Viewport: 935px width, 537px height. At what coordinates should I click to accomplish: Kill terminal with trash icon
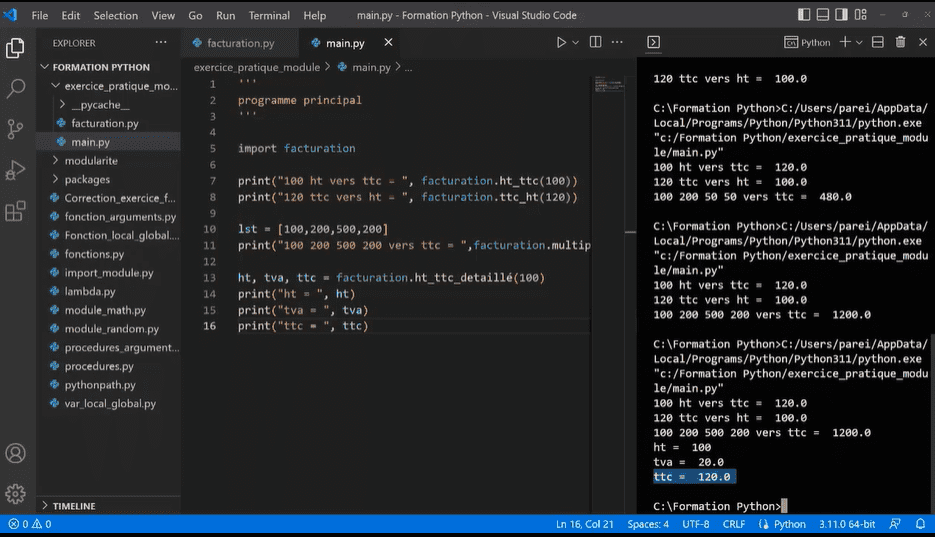click(900, 42)
